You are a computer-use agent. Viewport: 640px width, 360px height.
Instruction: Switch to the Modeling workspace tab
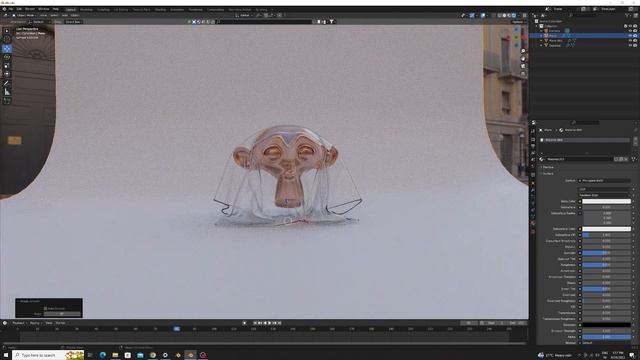87,9
